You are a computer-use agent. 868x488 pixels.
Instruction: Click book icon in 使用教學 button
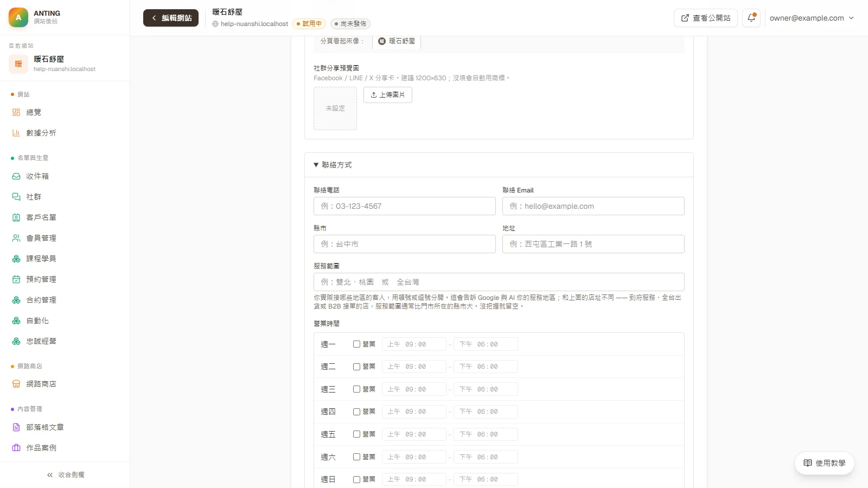pyautogui.click(x=808, y=463)
